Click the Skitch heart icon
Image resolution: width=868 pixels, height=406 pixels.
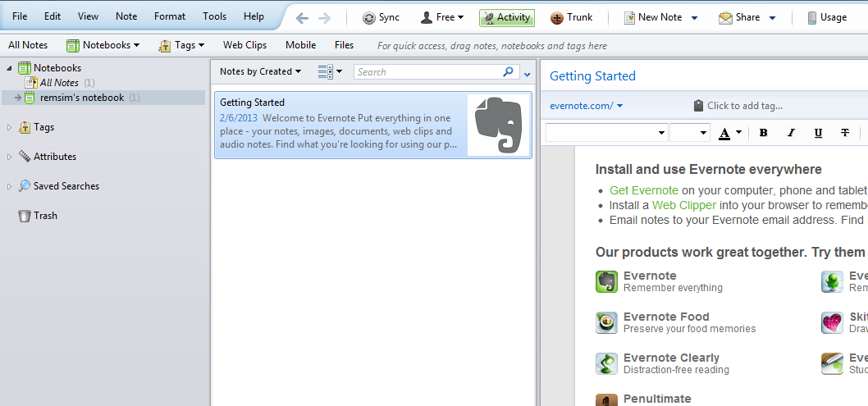pyautogui.click(x=832, y=322)
